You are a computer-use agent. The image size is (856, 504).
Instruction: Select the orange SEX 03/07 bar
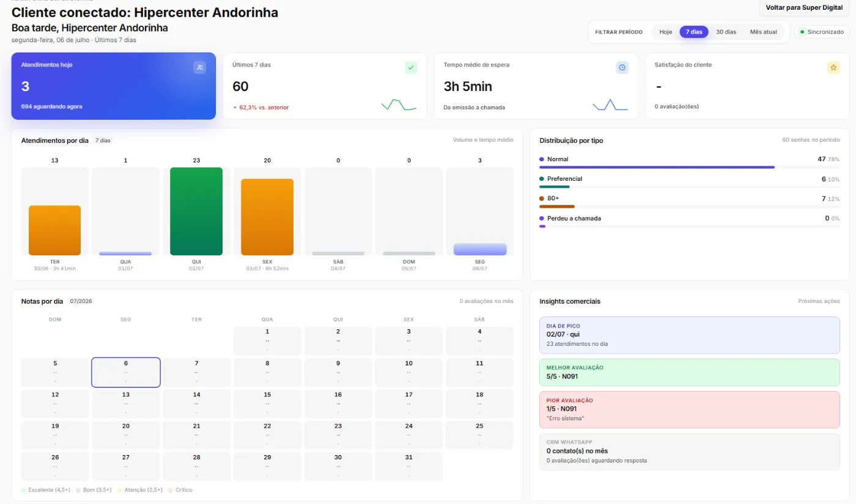click(x=267, y=217)
